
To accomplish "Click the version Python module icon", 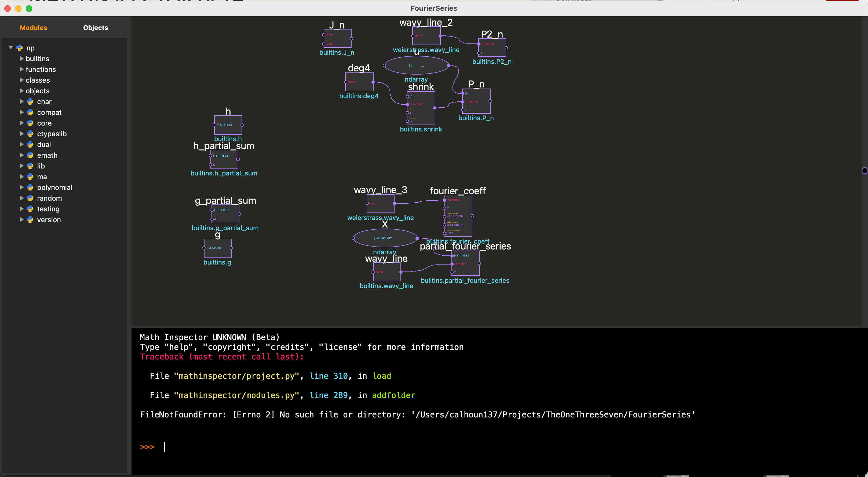I will pyautogui.click(x=30, y=220).
